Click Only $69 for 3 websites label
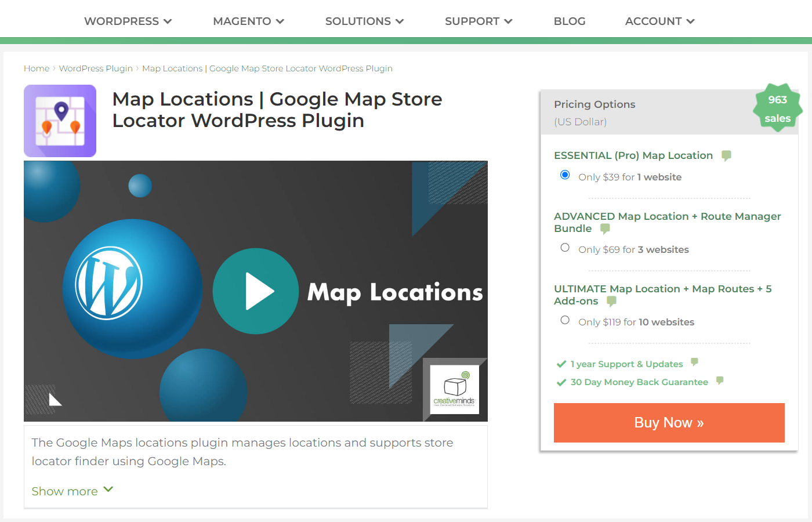This screenshot has height=522, width=812. pyautogui.click(x=633, y=249)
